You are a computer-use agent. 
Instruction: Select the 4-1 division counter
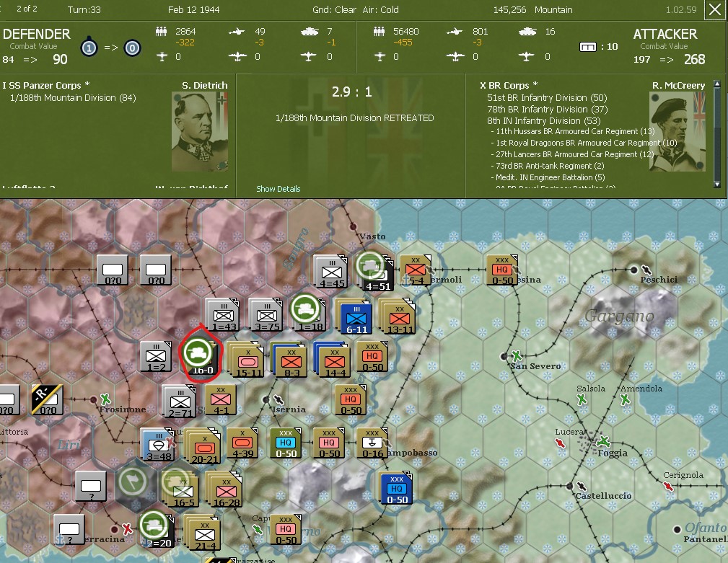coord(221,400)
